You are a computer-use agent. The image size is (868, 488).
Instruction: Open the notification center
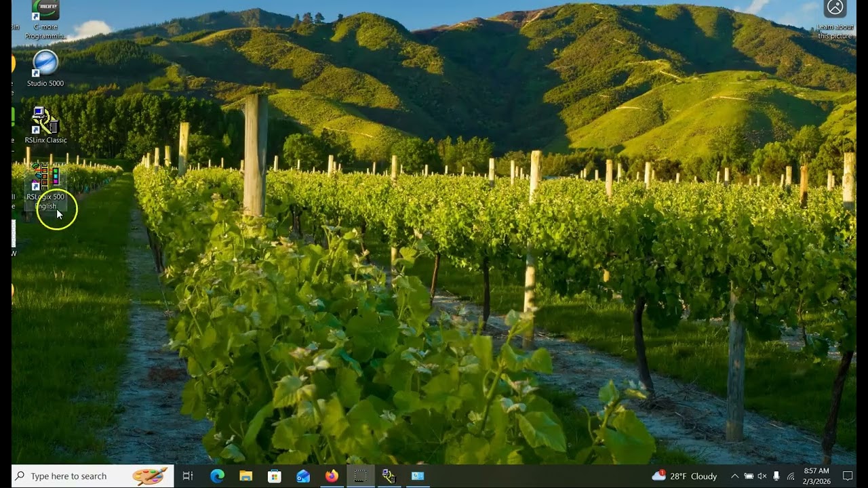click(x=847, y=476)
